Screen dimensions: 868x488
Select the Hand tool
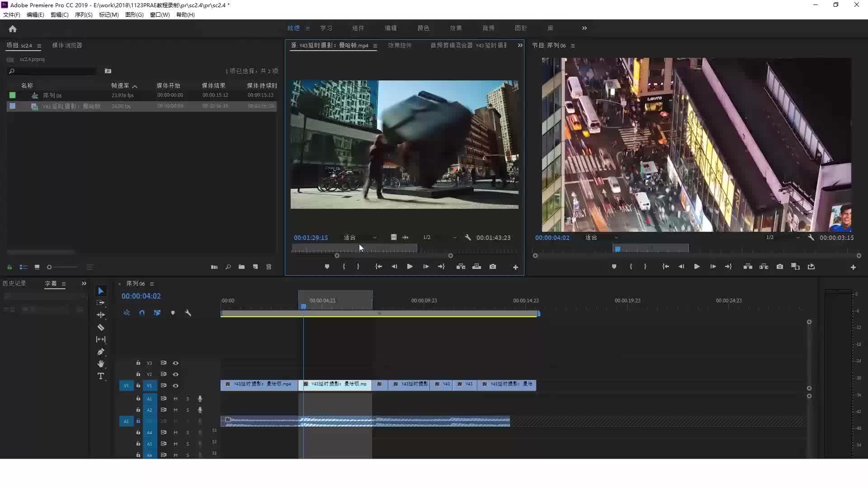tap(101, 364)
